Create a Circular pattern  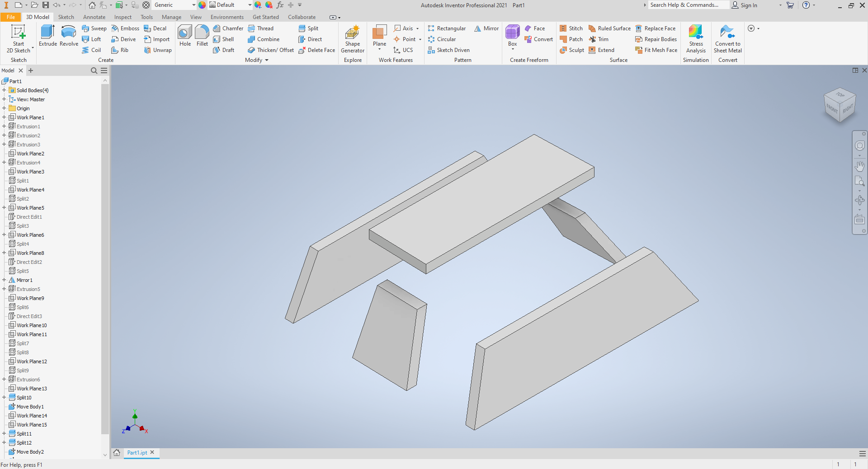click(x=442, y=39)
